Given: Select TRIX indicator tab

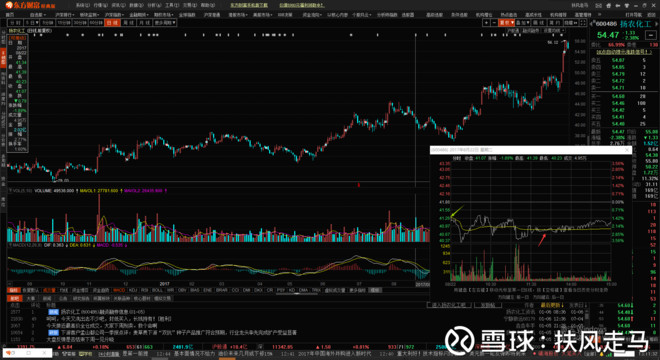Looking at the screenshot, I should pos(316,290).
